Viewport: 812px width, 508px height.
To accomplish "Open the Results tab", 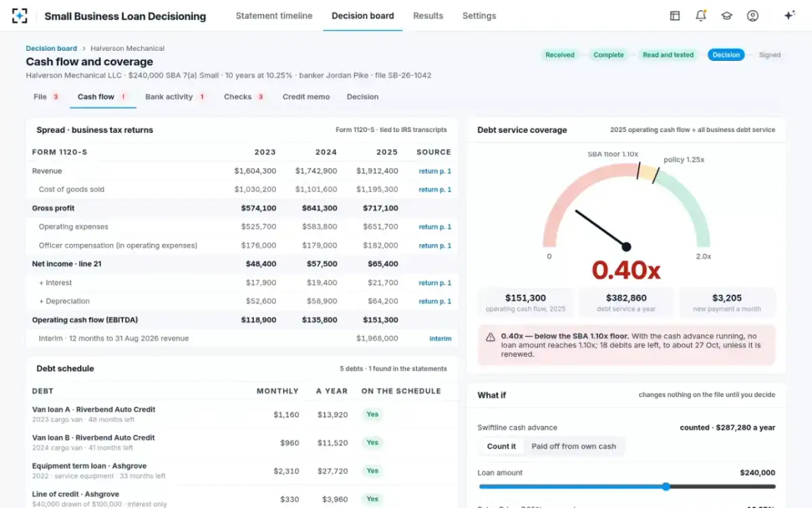I will [428, 16].
